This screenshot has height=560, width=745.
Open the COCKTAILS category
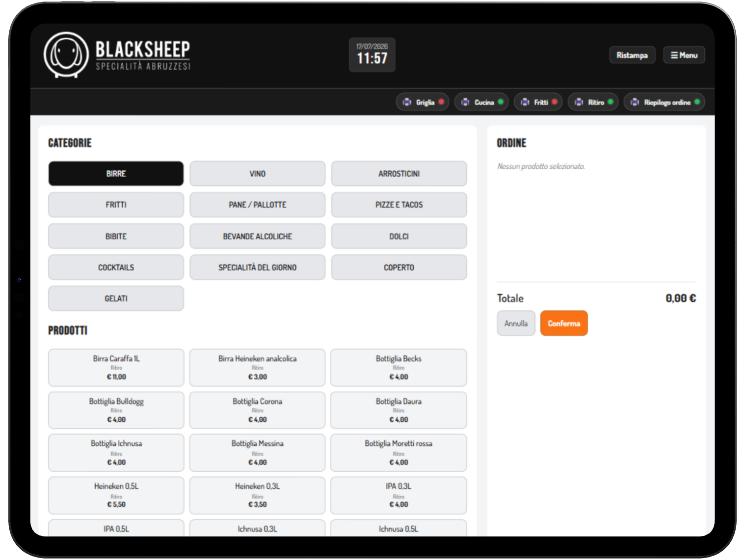[116, 267]
